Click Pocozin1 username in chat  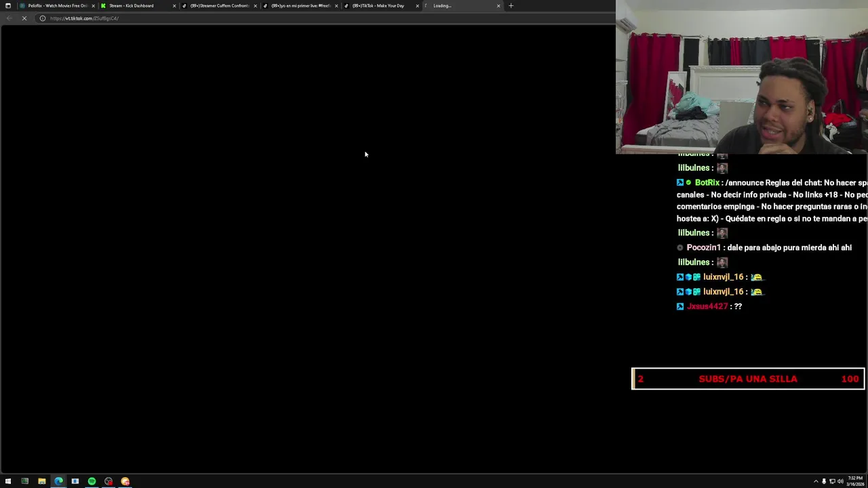(703, 248)
